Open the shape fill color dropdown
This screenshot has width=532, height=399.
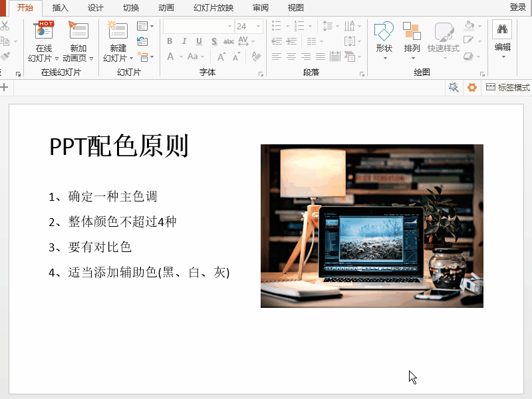(x=479, y=27)
